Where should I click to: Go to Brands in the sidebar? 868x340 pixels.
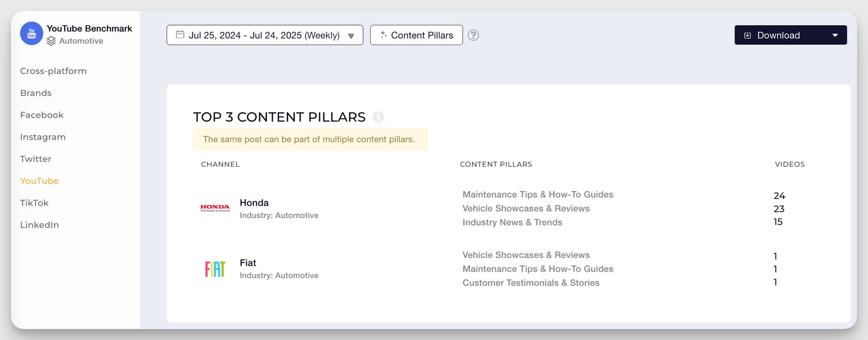pos(36,93)
